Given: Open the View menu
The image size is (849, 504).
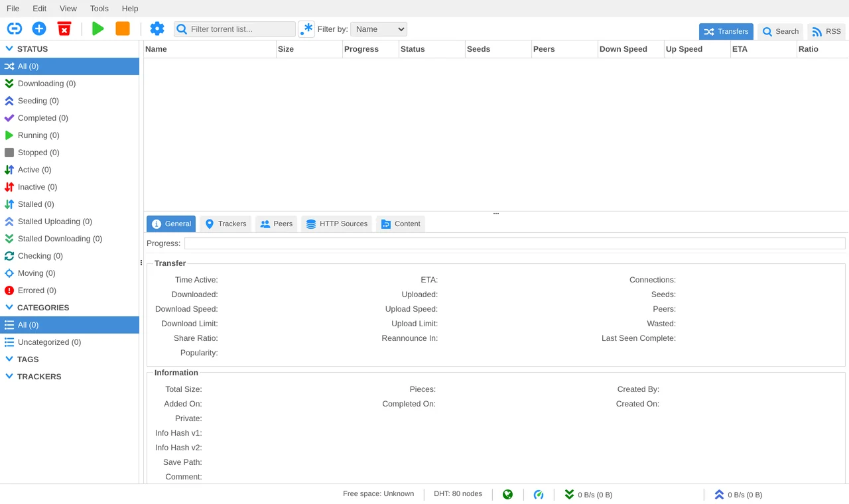Looking at the screenshot, I should tap(68, 9).
